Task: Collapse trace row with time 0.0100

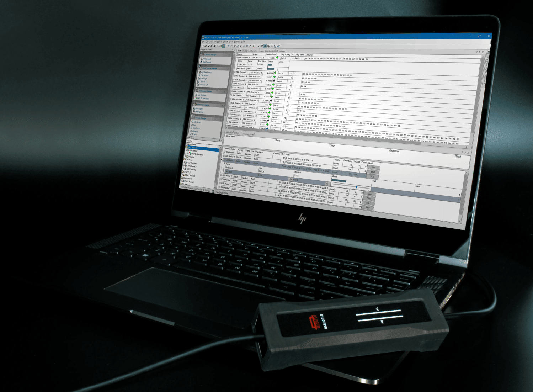Action: (237, 57)
